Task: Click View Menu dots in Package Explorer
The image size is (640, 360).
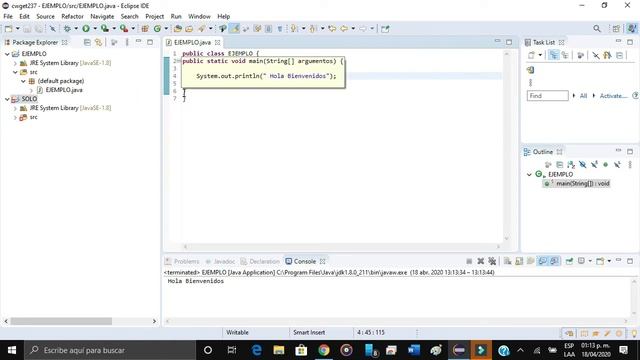Action: click(127, 42)
